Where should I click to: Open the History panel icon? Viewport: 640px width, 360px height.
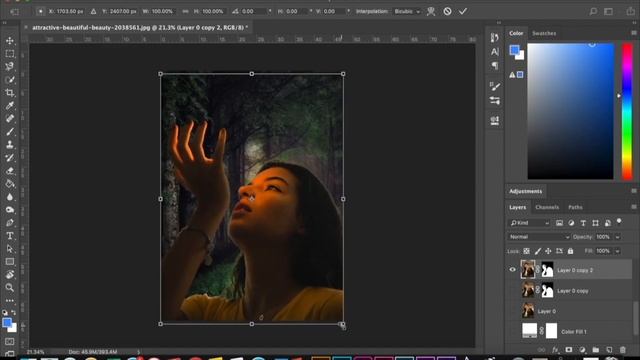click(x=495, y=38)
